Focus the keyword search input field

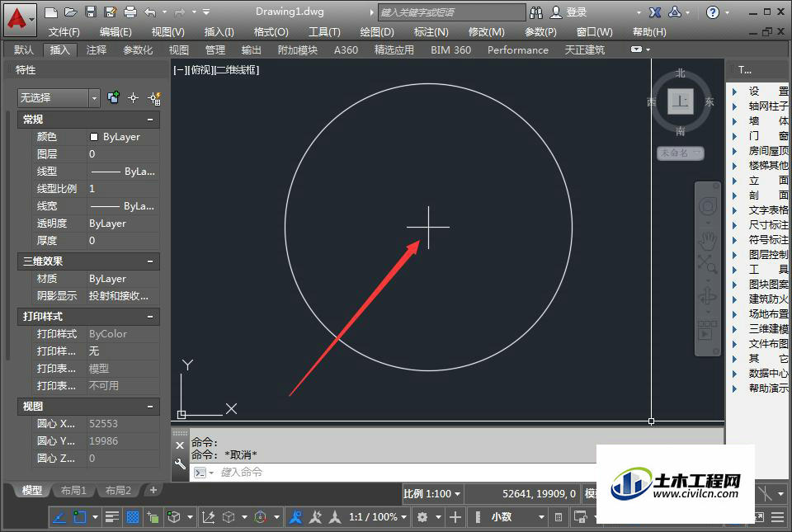coord(451,12)
